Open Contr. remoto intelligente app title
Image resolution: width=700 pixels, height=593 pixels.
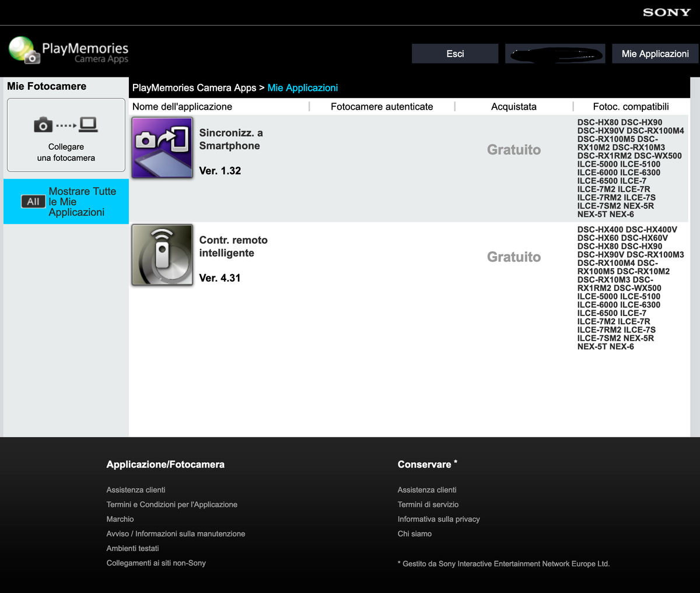(233, 247)
